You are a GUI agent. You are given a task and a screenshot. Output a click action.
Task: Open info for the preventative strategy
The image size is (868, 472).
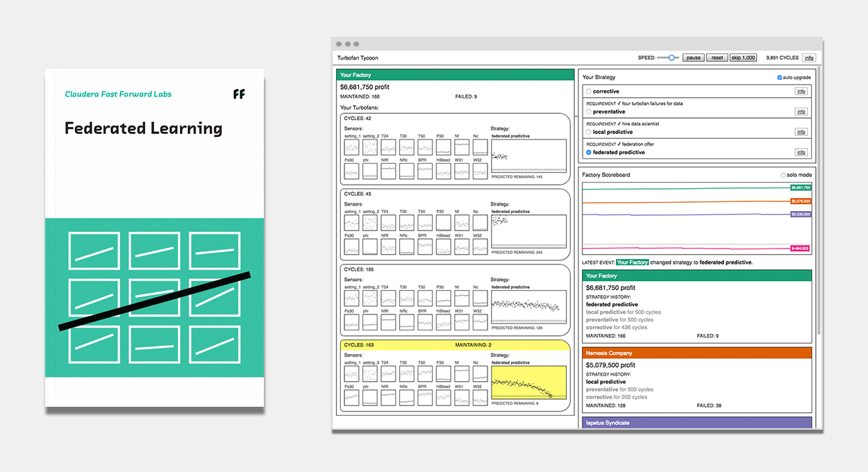tap(801, 111)
